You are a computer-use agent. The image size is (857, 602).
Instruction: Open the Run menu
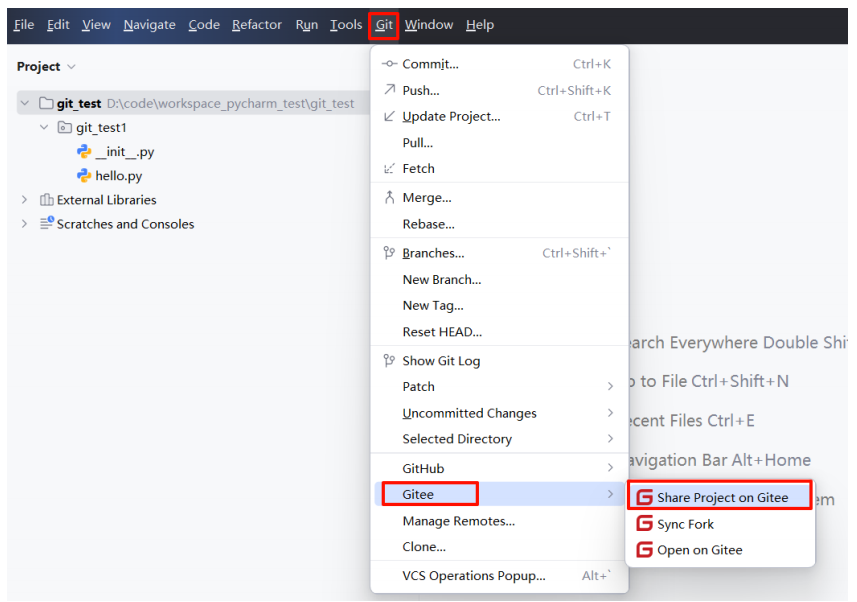[x=307, y=25]
